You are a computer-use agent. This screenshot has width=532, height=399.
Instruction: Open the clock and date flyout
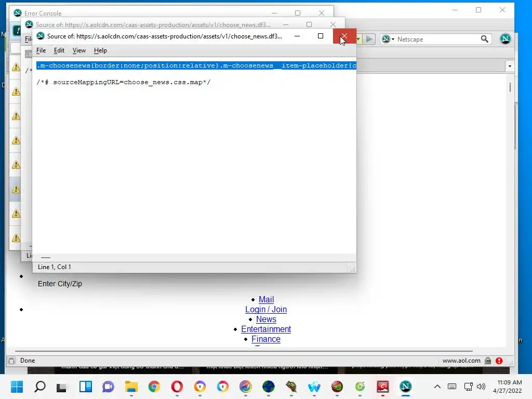pyautogui.click(x=508, y=387)
